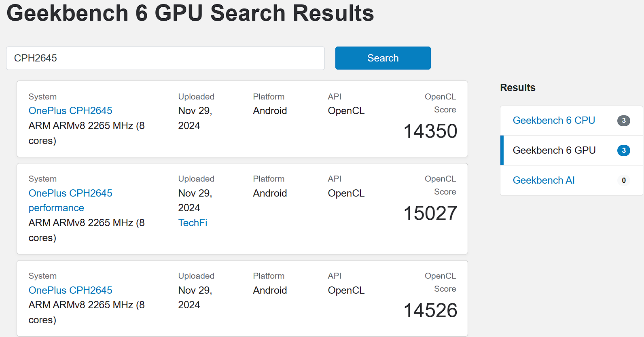Screen dimensions: 644x337
Task: Open OnePlus CPH2645 performance result link
Action: coord(70,200)
